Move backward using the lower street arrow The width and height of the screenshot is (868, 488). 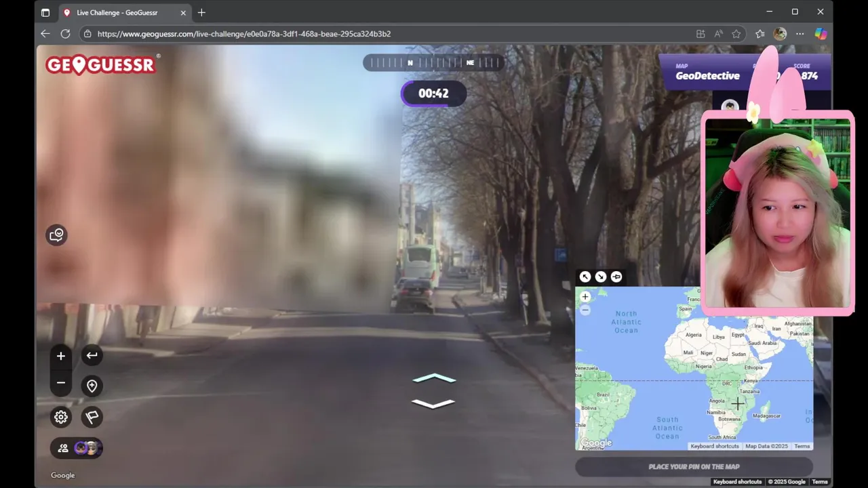coord(434,404)
